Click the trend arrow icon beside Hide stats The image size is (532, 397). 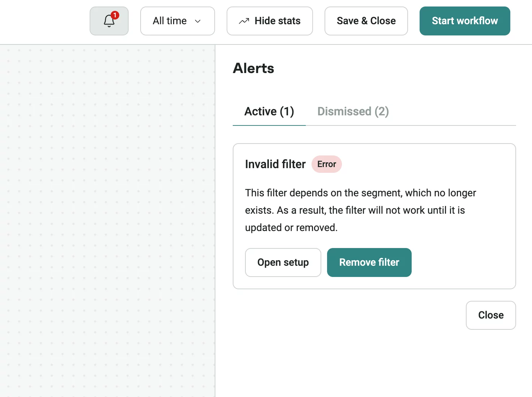[x=244, y=21]
